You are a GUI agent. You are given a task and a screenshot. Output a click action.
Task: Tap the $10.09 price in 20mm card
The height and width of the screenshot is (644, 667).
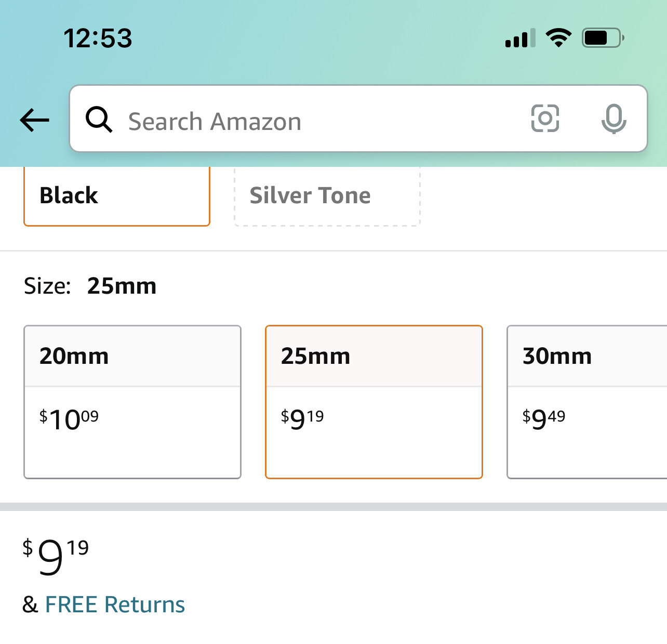[69, 419]
